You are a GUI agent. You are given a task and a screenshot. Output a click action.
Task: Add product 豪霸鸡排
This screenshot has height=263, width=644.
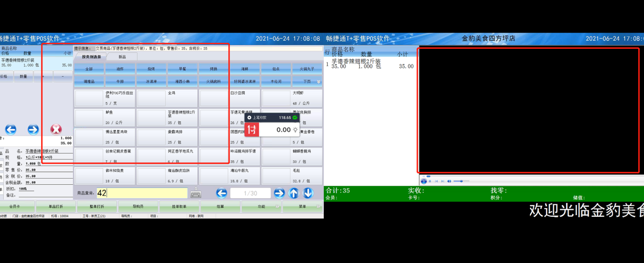(167, 137)
